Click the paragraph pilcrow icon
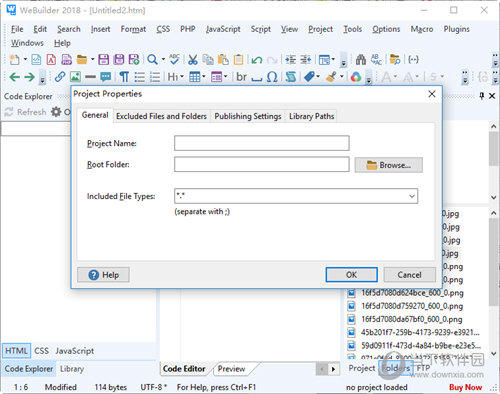Image resolution: width=500 pixels, height=394 pixels. click(124, 77)
